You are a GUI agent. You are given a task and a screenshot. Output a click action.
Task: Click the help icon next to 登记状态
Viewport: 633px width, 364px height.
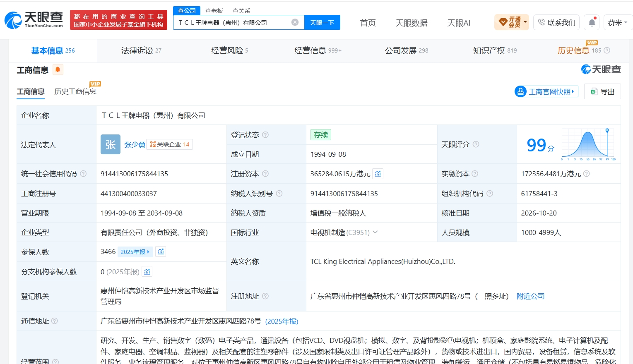coord(265,135)
